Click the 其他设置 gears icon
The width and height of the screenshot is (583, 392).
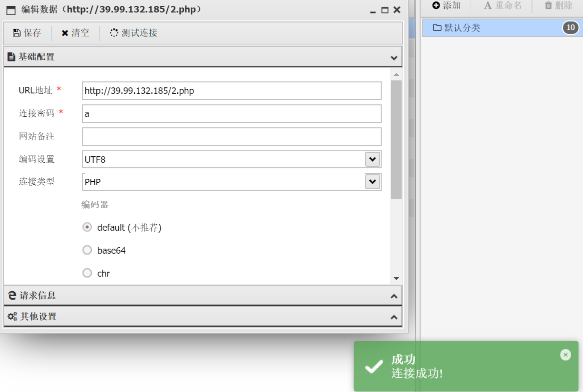pos(12,317)
